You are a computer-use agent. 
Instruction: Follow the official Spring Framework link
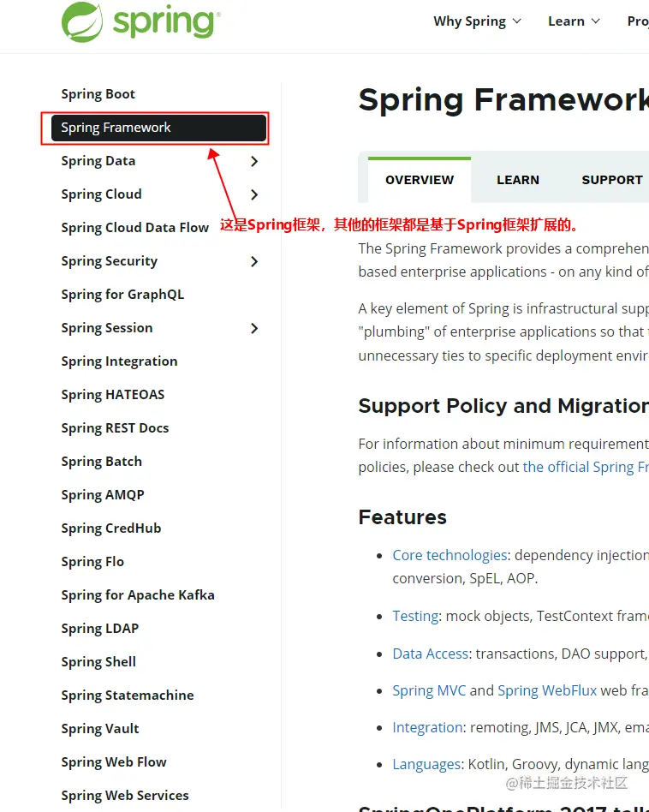[x=586, y=467]
